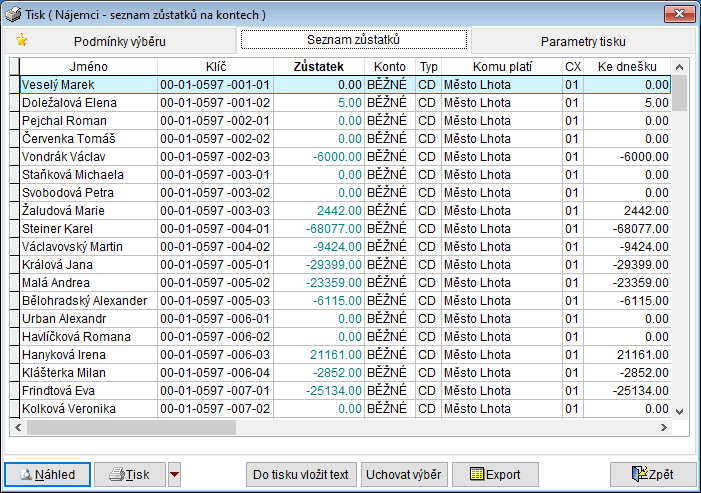Viewport: 701px width, 493px height.
Task: Switch to Podmínky výběru tab
Action: [x=119, y=41]
